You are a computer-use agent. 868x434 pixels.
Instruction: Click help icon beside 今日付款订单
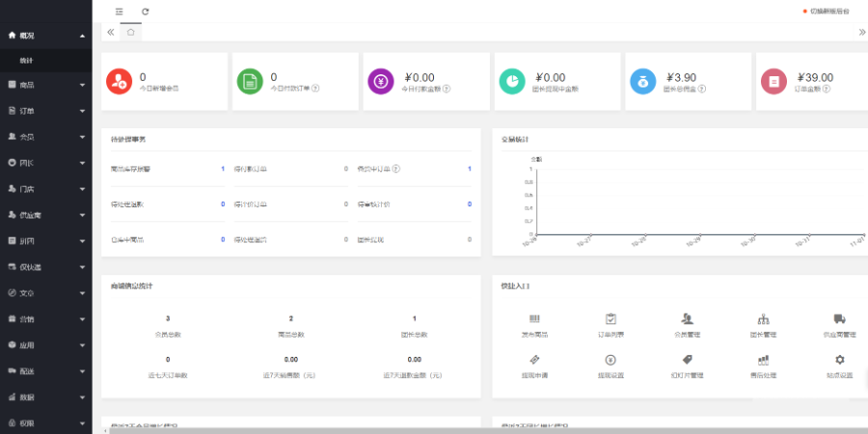[315, 89]
